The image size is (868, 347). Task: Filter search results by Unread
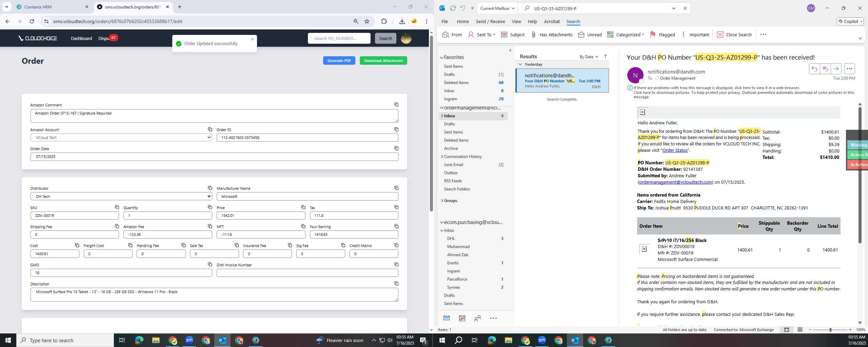pyautogui.click(x=590, y=35)
